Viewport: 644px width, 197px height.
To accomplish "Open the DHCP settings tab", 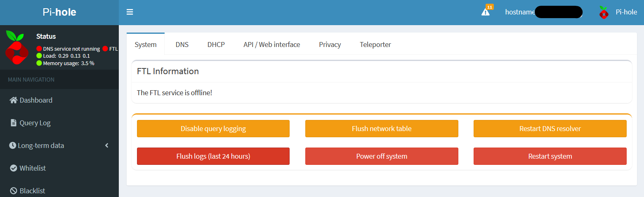I will 216,45.
